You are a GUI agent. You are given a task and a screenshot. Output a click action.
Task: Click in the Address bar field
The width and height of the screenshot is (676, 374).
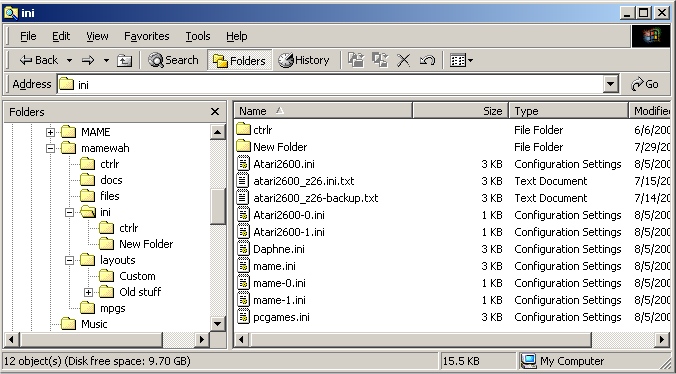click(x=331, y=84)
